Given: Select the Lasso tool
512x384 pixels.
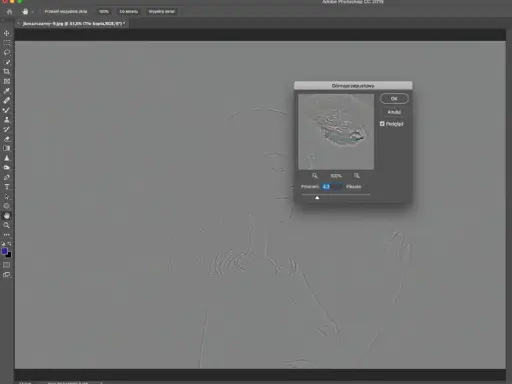Looking at the screenshot, I should (x=7, y=53).
